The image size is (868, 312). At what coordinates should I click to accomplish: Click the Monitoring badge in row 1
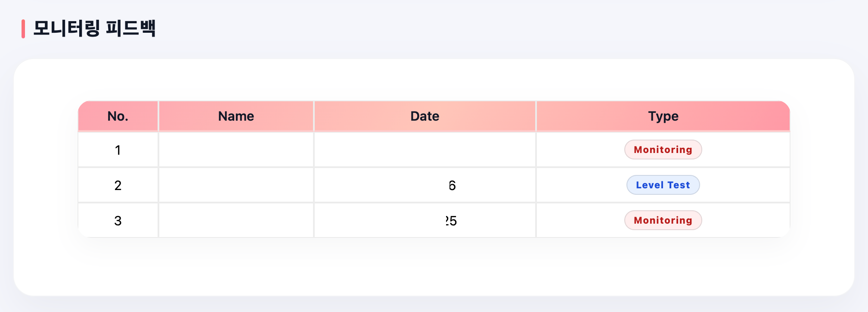click(x=663, y=150)
